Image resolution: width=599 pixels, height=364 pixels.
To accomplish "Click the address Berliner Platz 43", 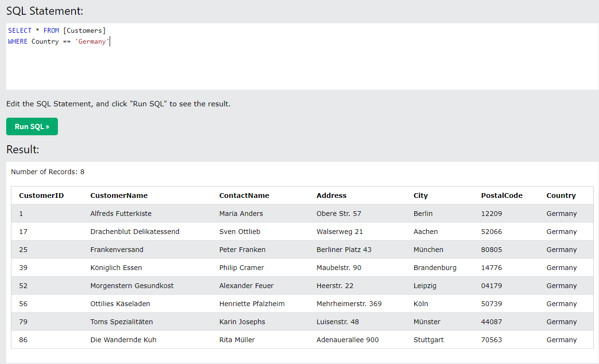I will [344, 250].
